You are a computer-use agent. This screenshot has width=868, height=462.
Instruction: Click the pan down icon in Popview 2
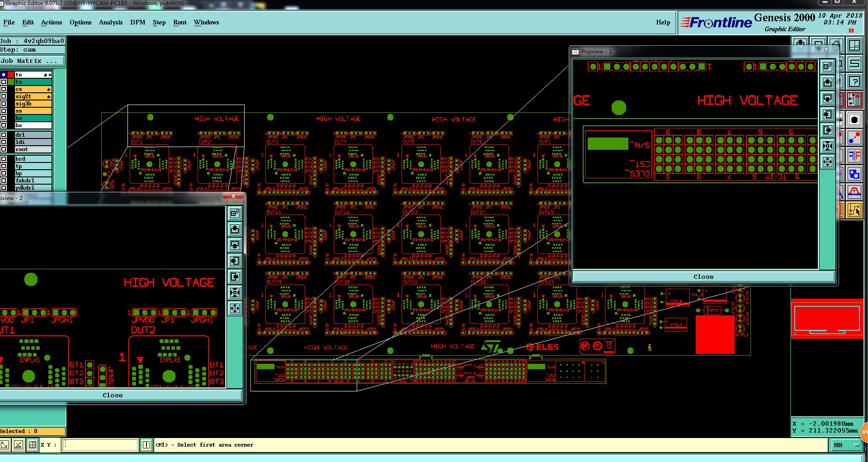tap(235, 245)
